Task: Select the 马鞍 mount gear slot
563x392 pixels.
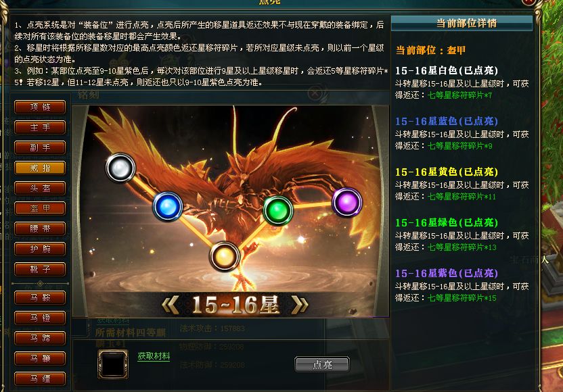Action: (40, 297)
